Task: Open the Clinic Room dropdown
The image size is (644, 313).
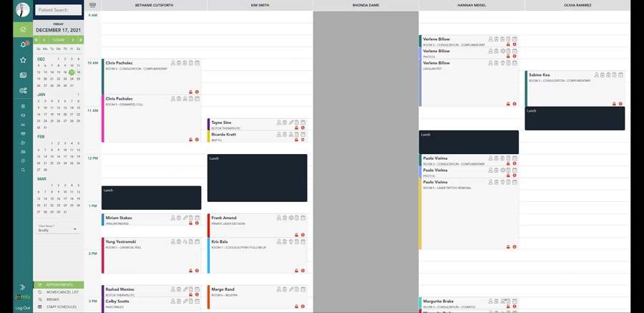Action: point(58,230)
